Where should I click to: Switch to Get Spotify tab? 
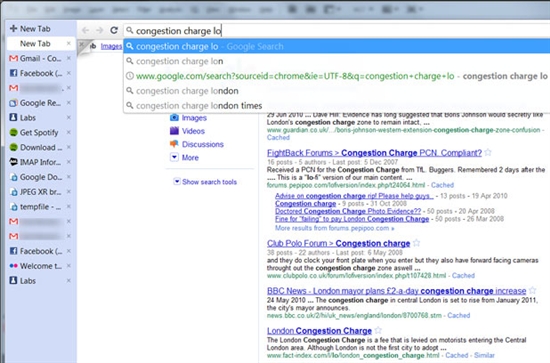(x=34, y=133)
